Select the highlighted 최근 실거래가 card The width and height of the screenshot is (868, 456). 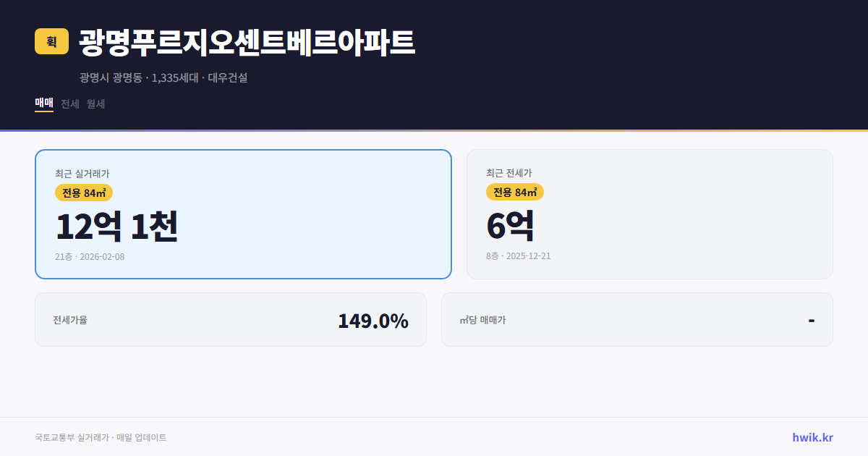click(x=243, y=214)
